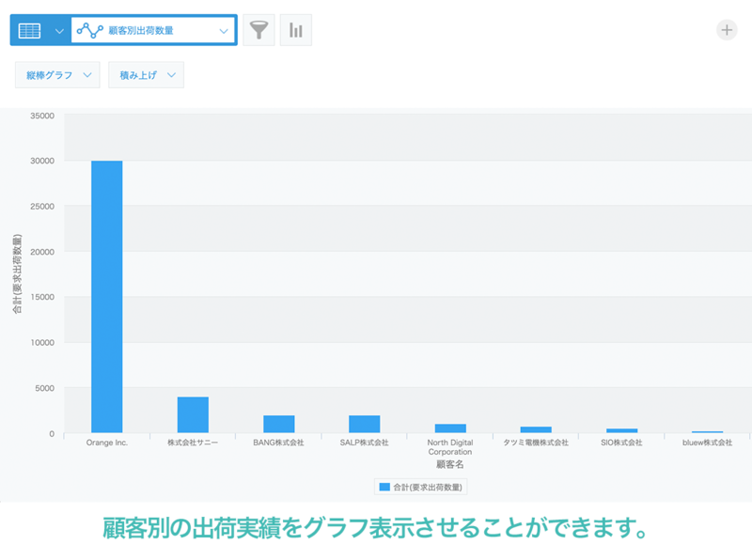This screenshot has width=752, height=560.
Task: Click the North Digital Corporation axis label
Action: click(450, 447)
